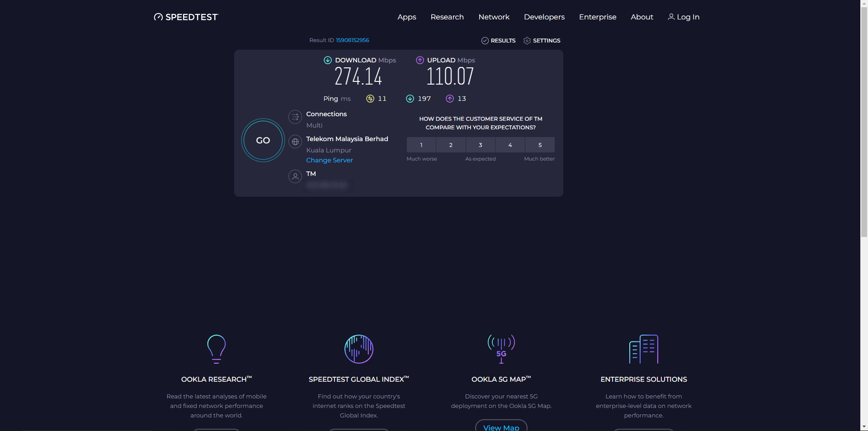The height and width of the screenshot is (431, 868).
Task: Click the Ookla 5G Map antenna icon
Action: click(x=501, y=349)
